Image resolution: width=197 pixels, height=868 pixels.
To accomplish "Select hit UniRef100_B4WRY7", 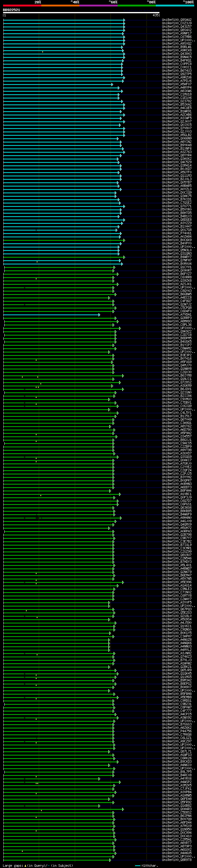I will tap(177, 257).
